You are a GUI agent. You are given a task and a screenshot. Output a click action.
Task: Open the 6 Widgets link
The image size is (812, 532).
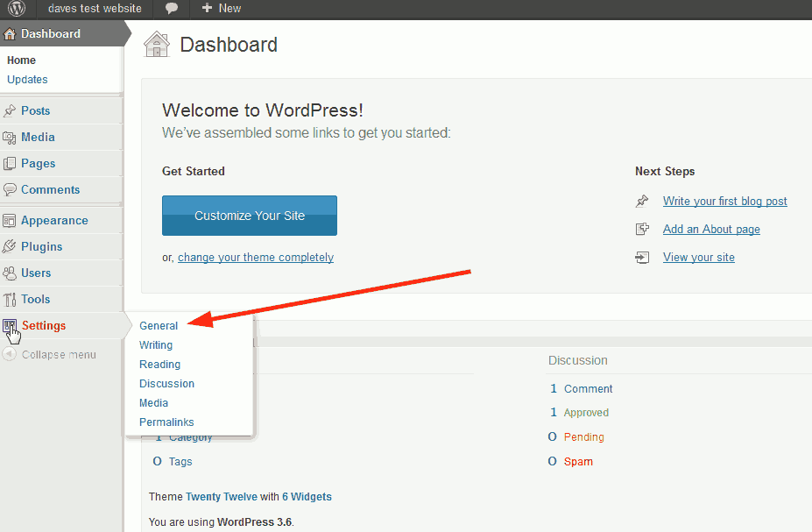(x=307, y=497)
